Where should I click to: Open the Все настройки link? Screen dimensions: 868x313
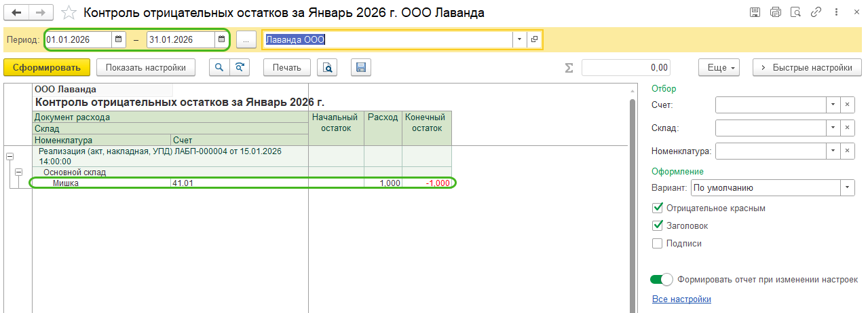point(681,299)
